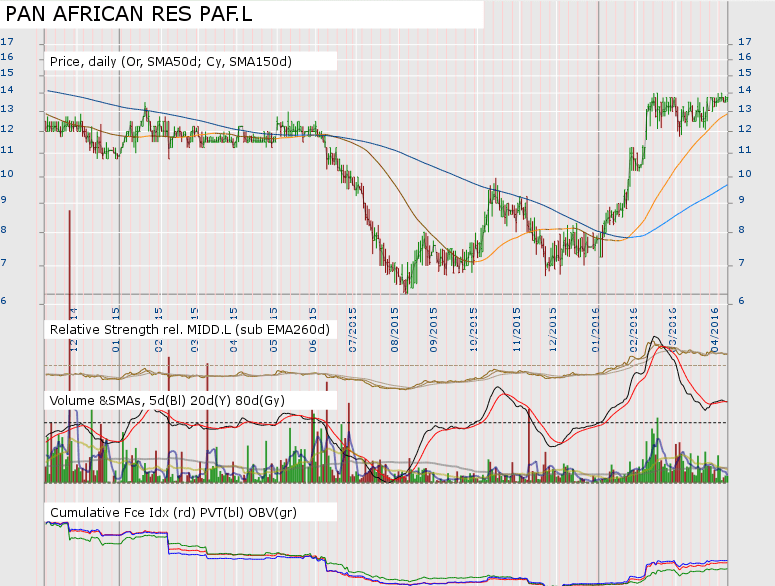Click price level 17 on left axis
This screenshot has width=775, height=586.
click(x=7, y=42)
